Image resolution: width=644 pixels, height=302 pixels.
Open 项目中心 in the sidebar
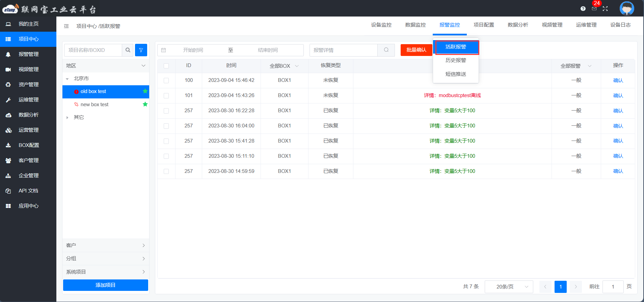pyautogui.click(x=28, y=39)
